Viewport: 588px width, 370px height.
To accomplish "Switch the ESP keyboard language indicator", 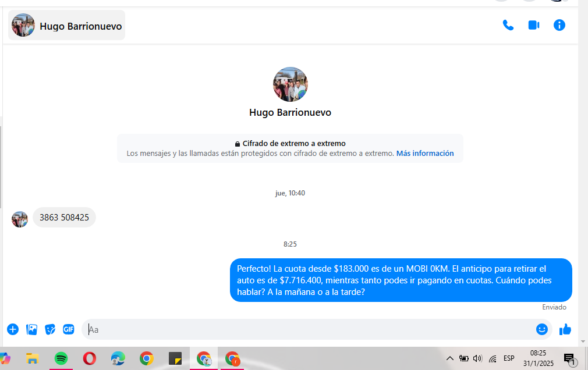I will pyautogui.click(x=509, y=358).
